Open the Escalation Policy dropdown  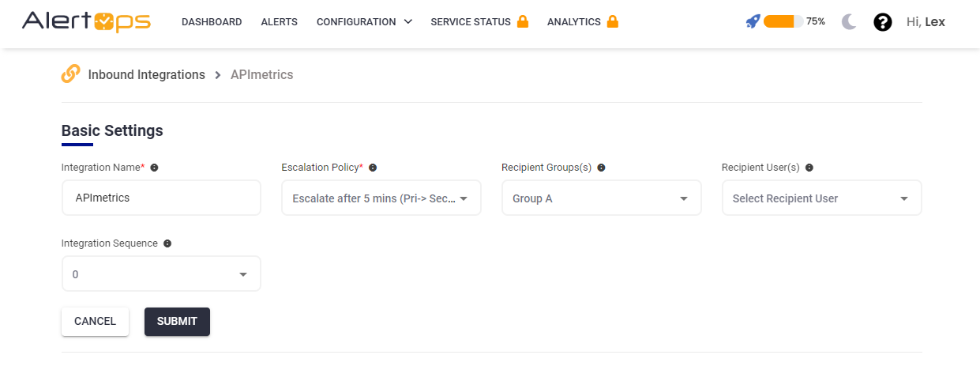point(381,198)
